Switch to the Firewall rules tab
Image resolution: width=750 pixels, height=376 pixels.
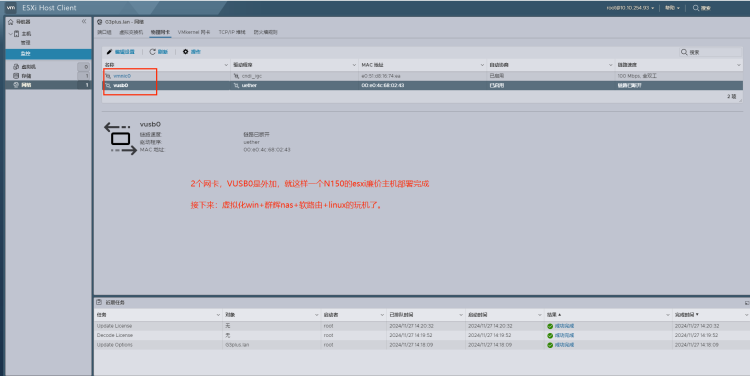click(x=265, y=32)
